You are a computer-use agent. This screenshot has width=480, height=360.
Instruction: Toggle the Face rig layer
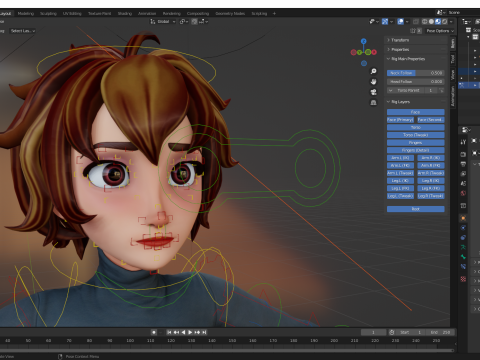pos(416,112)
